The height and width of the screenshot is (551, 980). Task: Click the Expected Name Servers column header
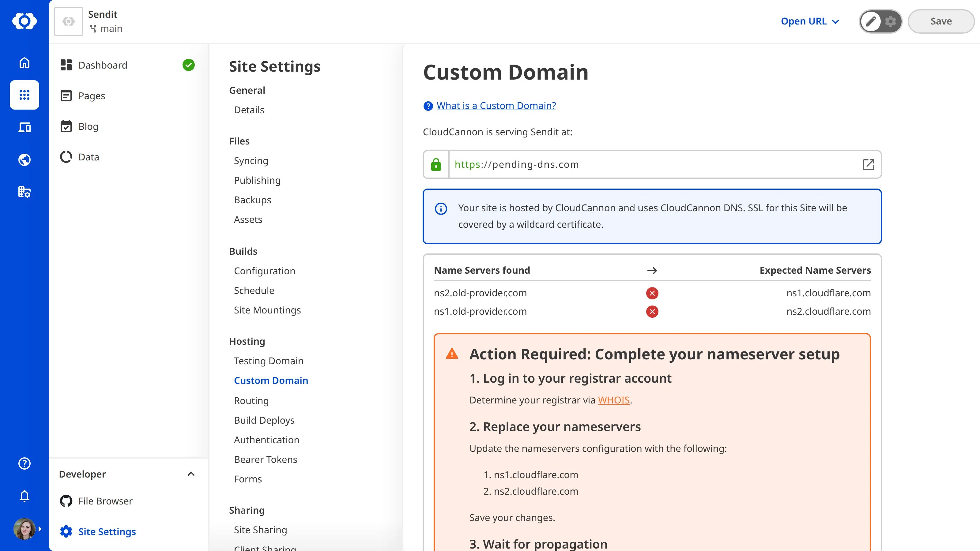(x=815, y=270)
